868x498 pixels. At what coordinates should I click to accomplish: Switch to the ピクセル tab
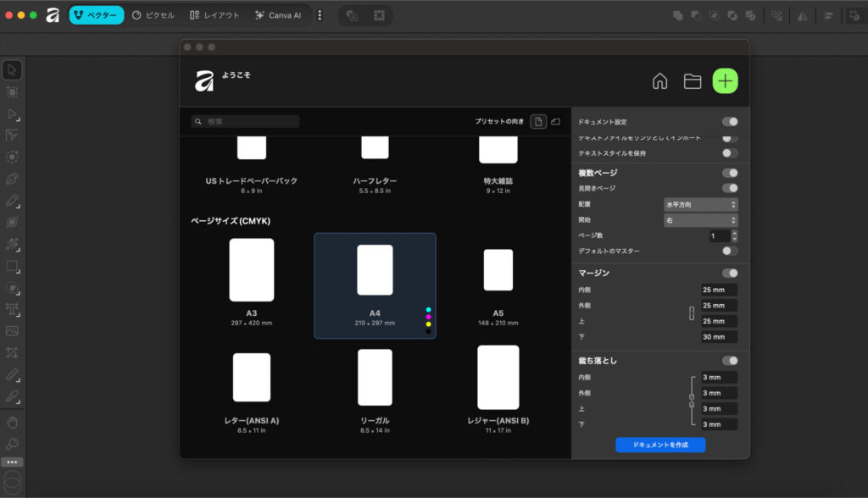[153, 15]
